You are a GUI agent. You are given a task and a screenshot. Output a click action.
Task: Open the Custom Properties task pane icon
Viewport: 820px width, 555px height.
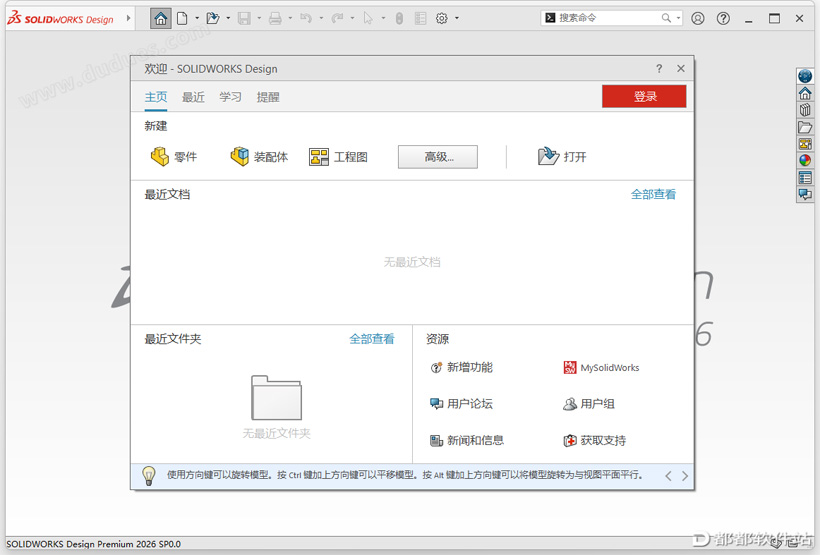point(805,177)
